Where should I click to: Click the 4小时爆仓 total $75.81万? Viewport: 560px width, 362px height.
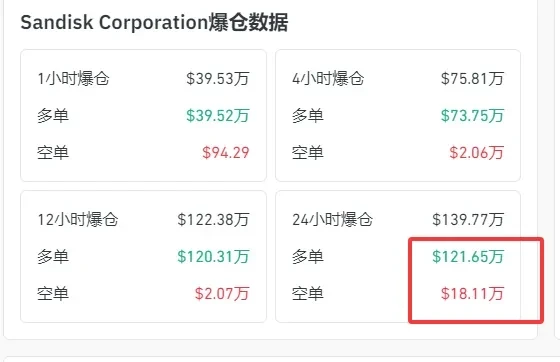click(x=472, y=79)
